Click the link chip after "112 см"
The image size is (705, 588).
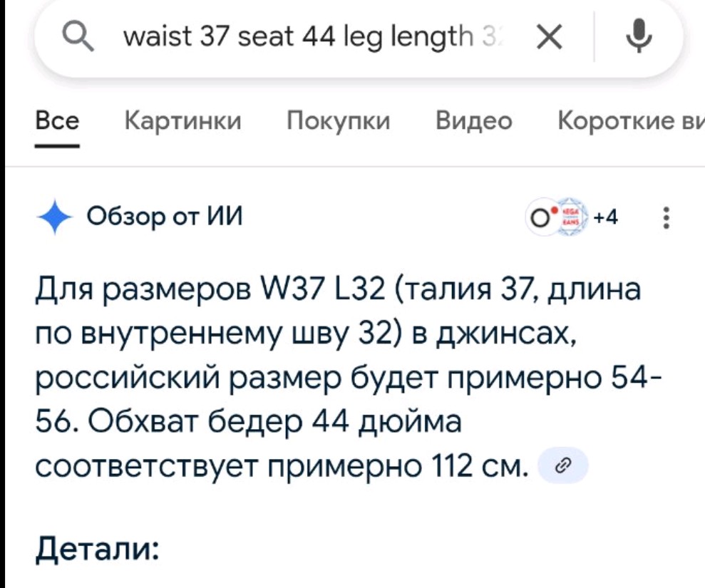tap(562, 465)
